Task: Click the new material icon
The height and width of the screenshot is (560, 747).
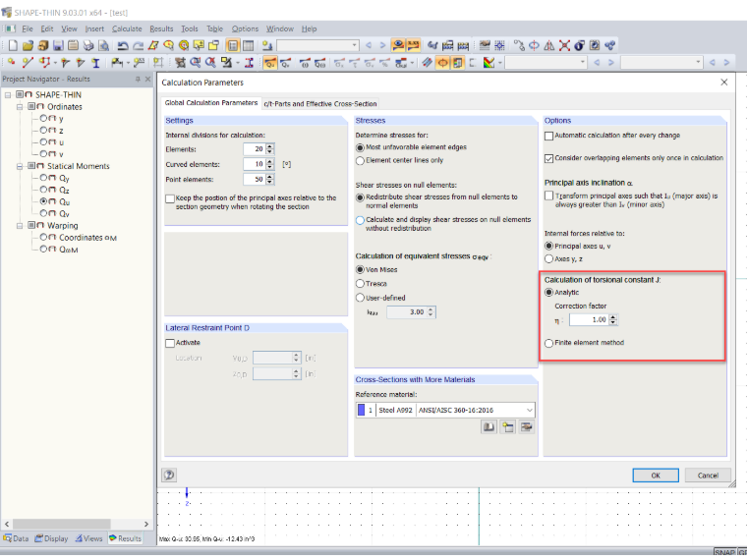Action: 507,426
